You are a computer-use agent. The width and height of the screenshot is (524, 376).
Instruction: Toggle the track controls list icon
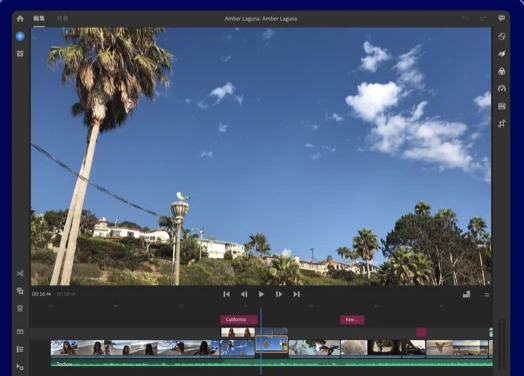coord(20,349)
